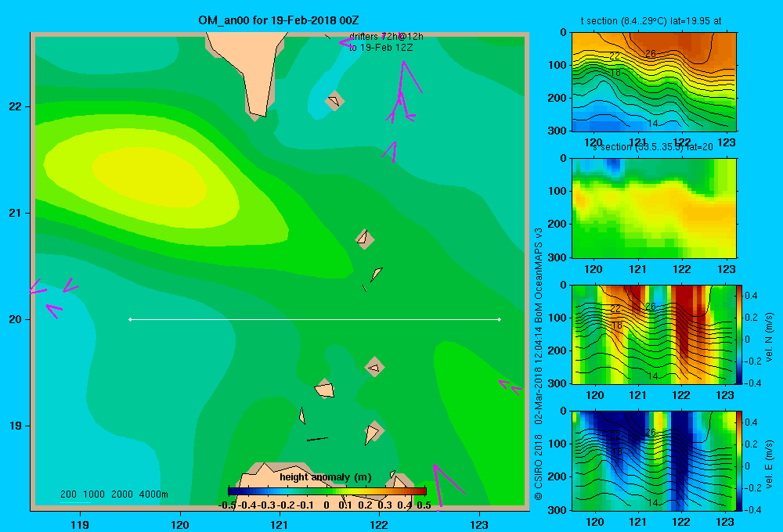
Task: Click the "drifters 72h@12h" label
Action: pyautogui.click(x=386, y=37)
